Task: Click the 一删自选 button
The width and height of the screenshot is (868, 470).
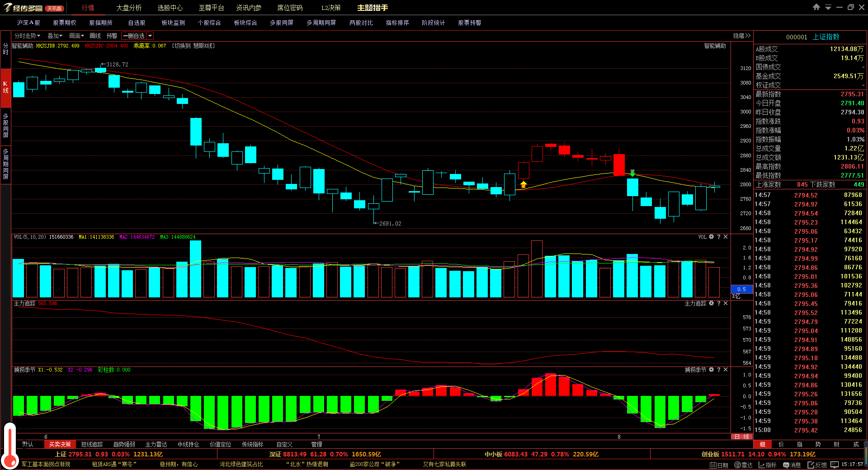Action: tap(134, 36)
